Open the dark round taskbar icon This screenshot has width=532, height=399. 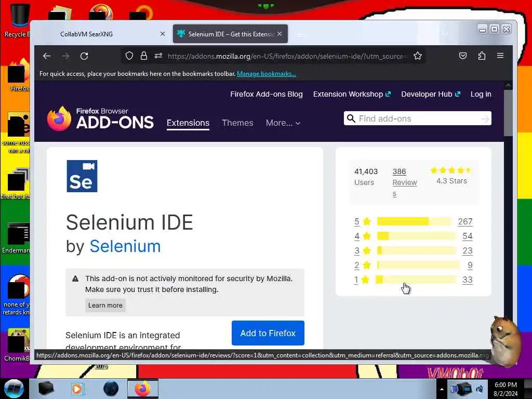click(x=111, y=389)
